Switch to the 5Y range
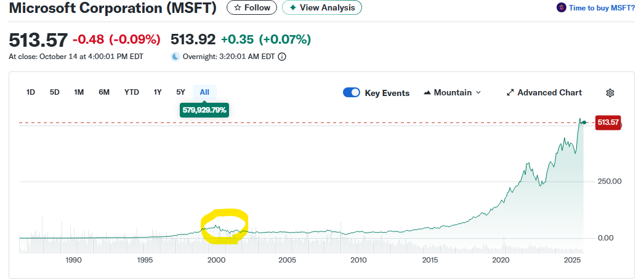 tap(180, 92)
